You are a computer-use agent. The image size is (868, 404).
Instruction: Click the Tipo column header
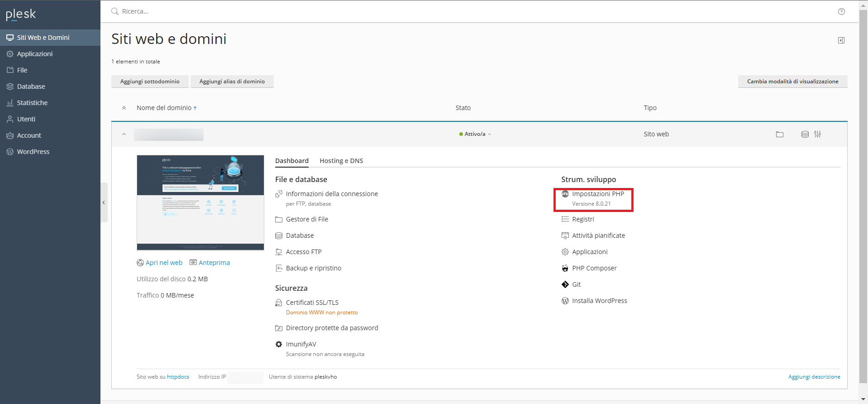point(650,108)
